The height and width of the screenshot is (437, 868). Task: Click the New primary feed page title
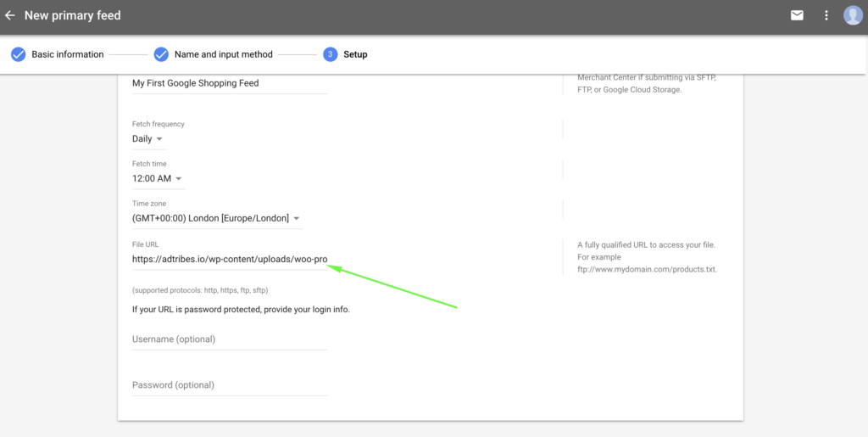click(x=72, y=15)
